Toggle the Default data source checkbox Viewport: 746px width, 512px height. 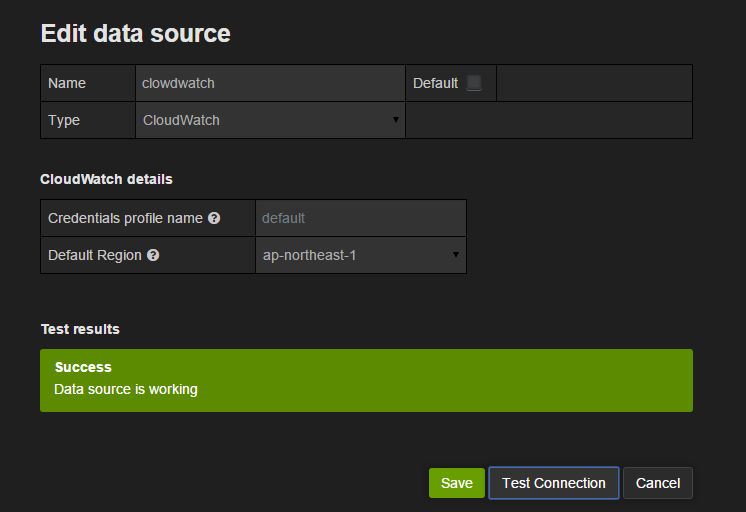[474, 83]
